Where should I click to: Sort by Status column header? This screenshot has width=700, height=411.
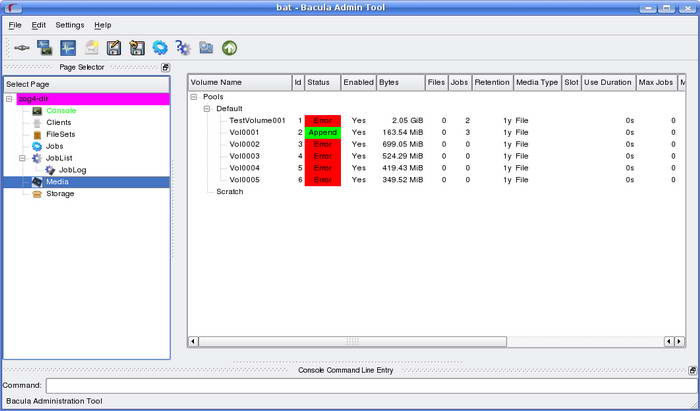[322, 83]
